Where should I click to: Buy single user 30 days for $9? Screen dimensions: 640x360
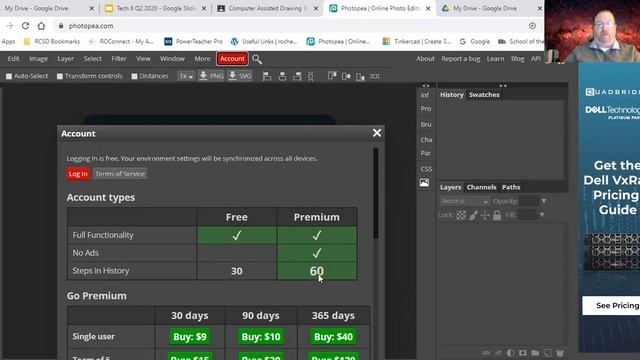pyautogui.click(x=190, y=337)
